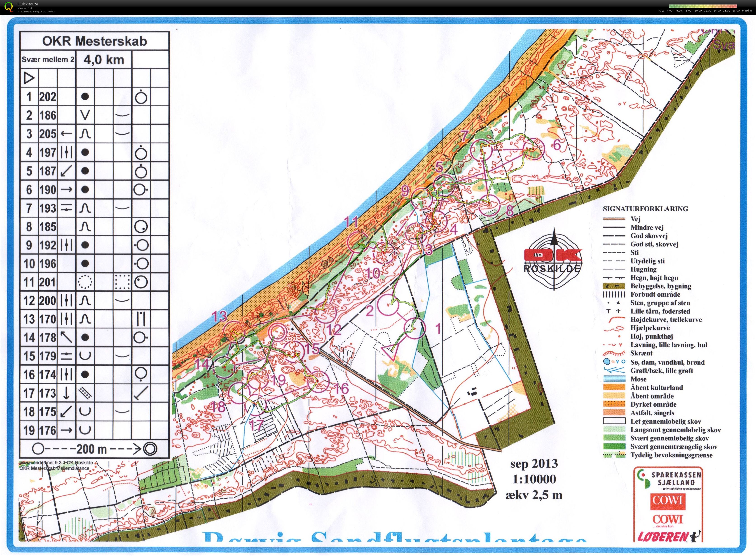Click the '1:10000' map scale text
Image resolution: width=756 pixels, height=556 pixels.
pos(534,479)
